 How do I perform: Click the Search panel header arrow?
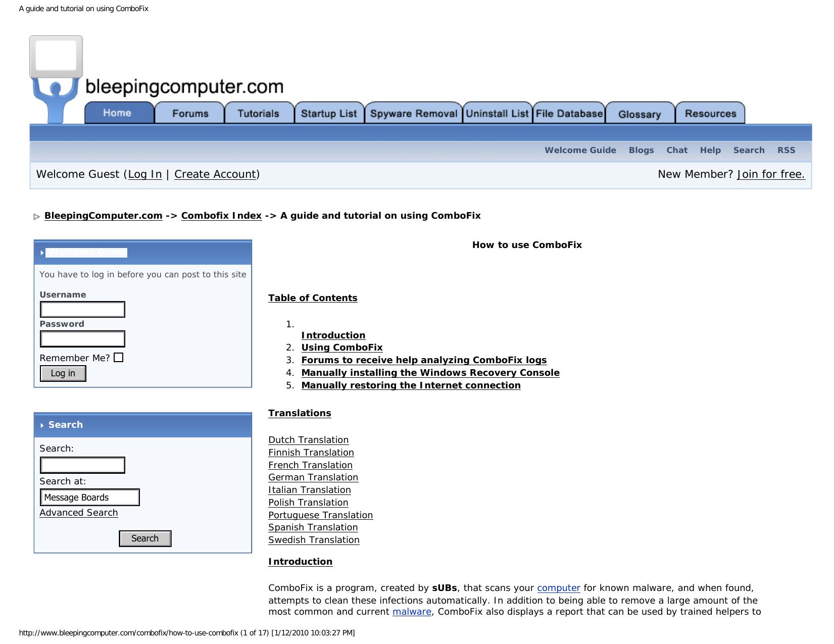point(42,425)
